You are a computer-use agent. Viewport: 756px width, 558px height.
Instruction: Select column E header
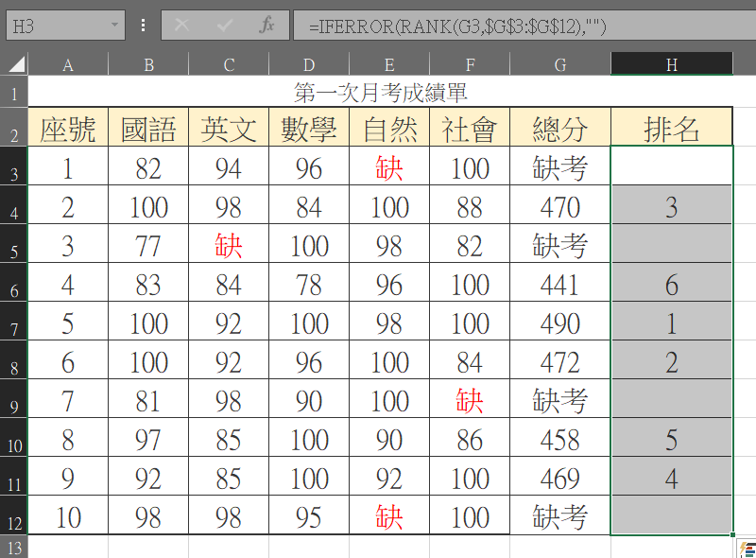pyautogui.click(x=389, y=64)
